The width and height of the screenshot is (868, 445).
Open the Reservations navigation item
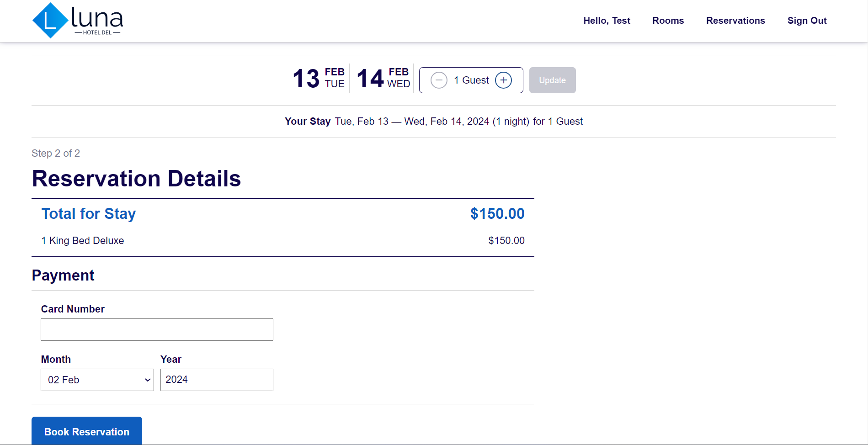[735, 21]
